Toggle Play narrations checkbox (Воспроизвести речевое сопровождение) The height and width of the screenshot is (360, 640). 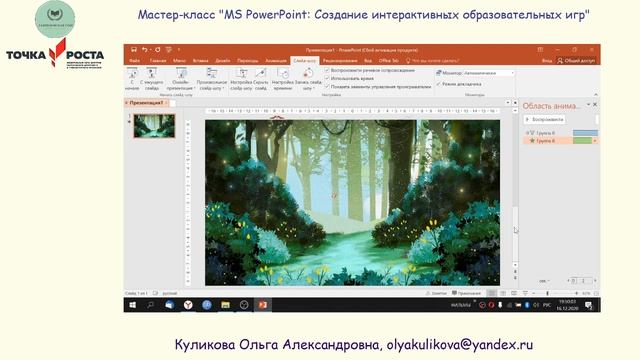pyautogui.click(x=327, y=70)
